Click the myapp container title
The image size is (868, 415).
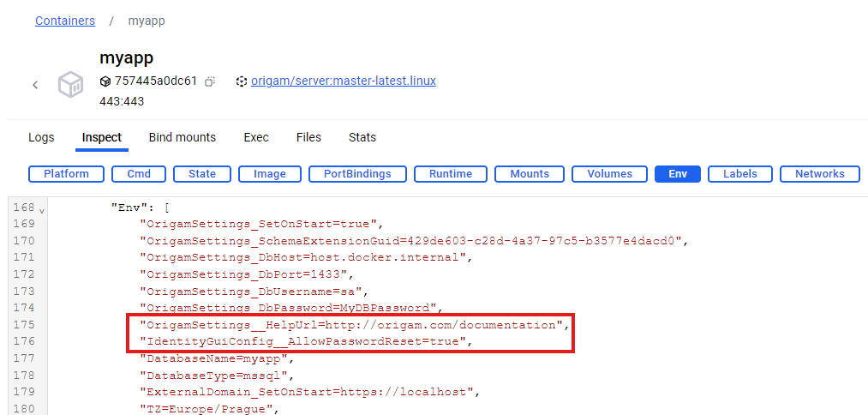coord(126,57)
